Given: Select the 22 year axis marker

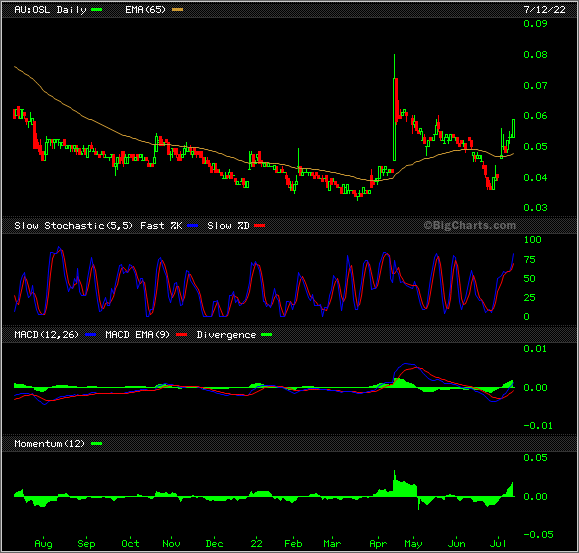Looking at the screenshot, I should (x=256, y=544).
